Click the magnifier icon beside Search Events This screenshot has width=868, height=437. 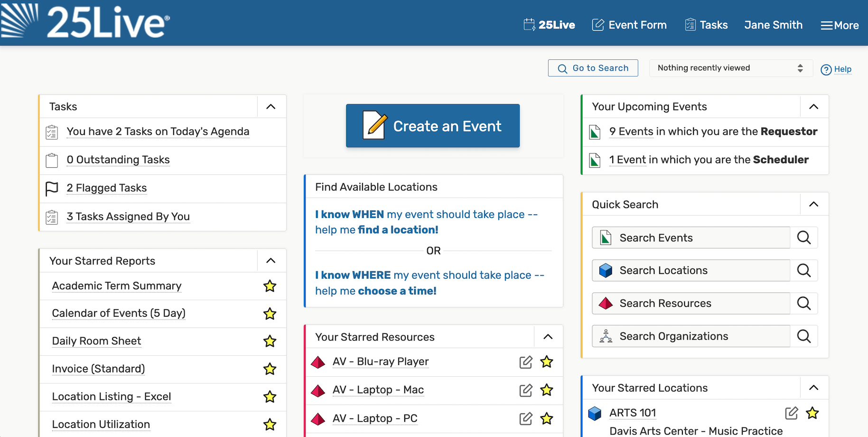tap(804, 237)
